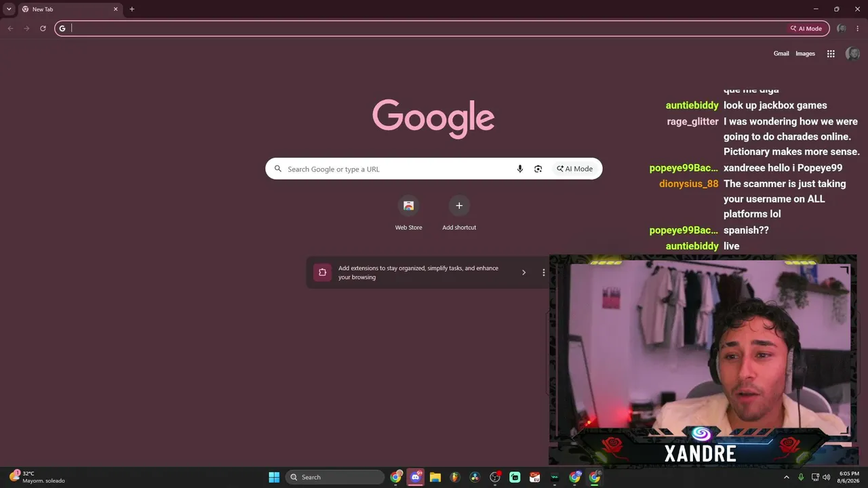868x488 pixels.
Task: Click the Web Store shortcut
Action: 409,213
